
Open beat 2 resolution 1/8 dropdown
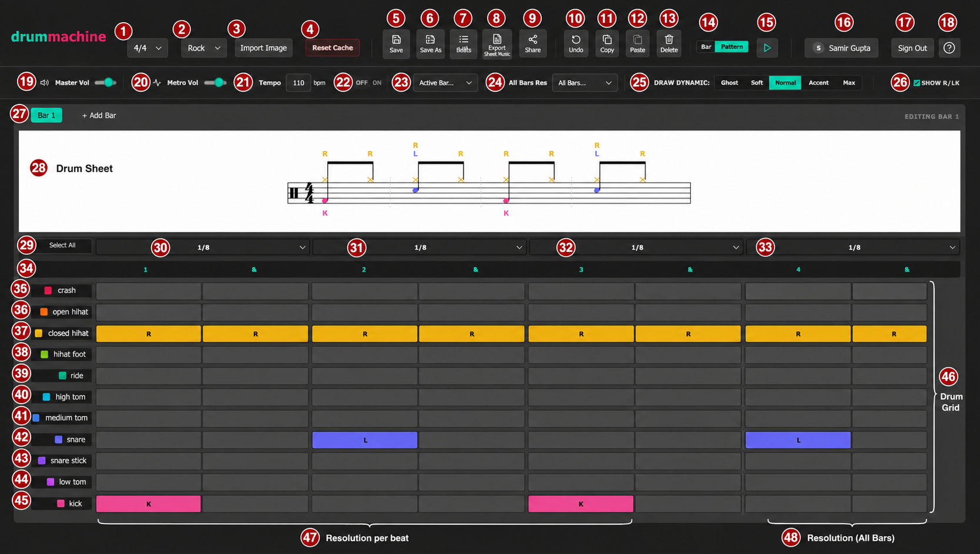(419, 247)
